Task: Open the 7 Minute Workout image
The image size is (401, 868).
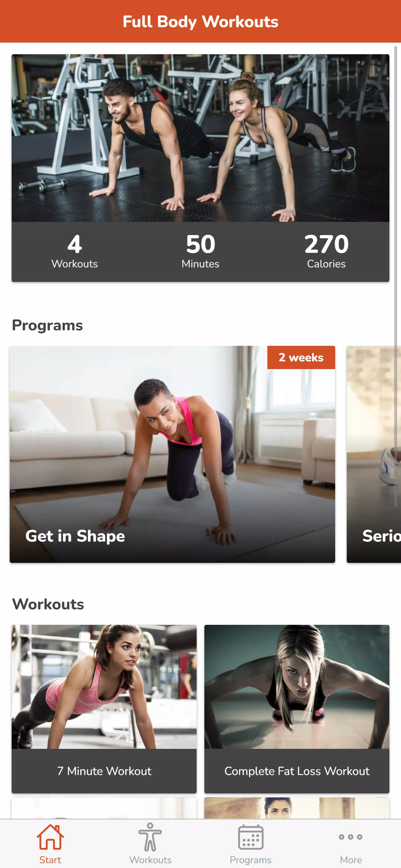Action: (x=104, y=687)
